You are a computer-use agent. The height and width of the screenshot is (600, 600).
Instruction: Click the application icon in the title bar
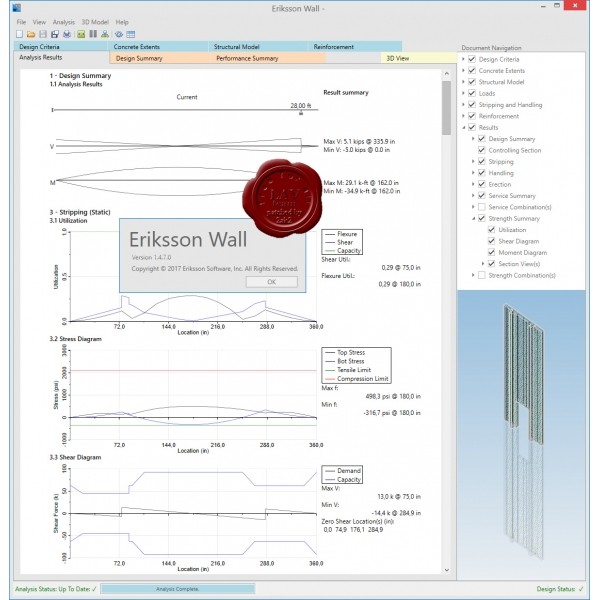coord(17,7)
